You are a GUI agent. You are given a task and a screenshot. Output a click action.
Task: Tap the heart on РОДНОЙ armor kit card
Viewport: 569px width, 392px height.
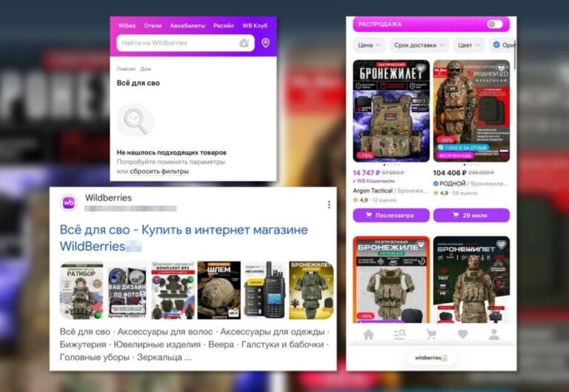[x=501, y=68]
